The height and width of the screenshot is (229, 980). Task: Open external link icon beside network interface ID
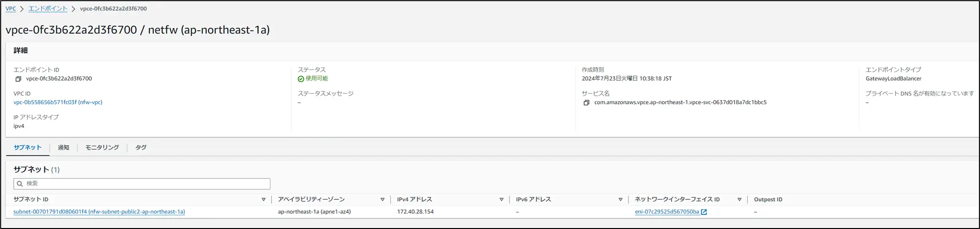704,212
